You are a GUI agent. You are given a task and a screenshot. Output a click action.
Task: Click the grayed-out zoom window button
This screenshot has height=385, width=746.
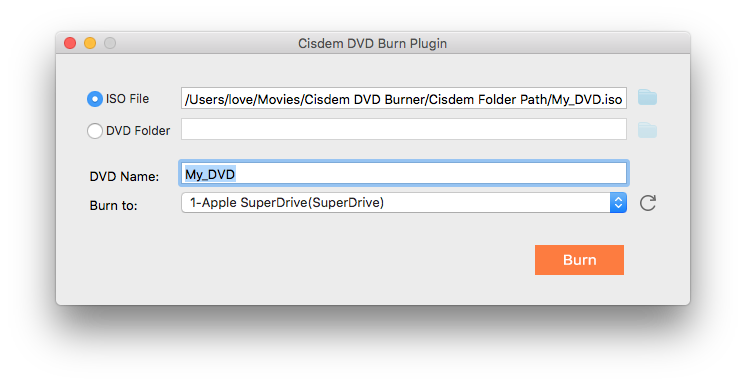click(x=110, y=43)
